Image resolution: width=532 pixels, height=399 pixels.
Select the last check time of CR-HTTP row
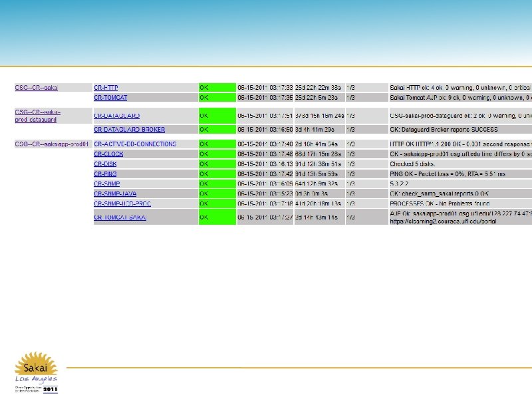tap(265, 88)
